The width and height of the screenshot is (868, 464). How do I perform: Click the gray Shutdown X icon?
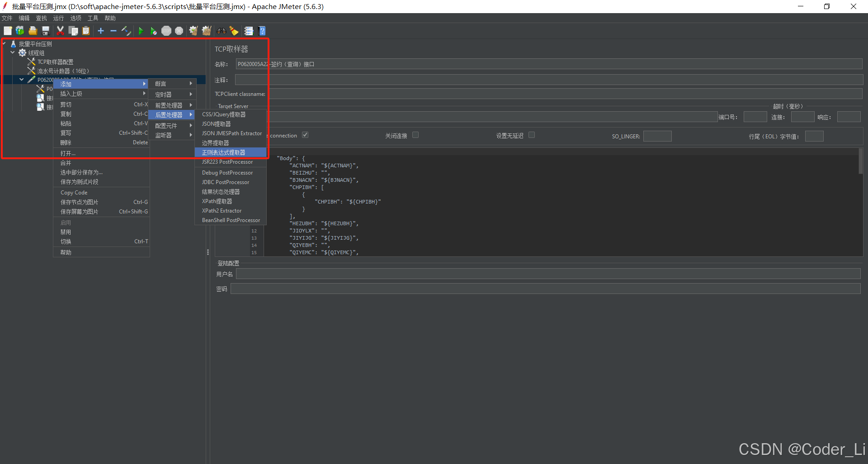coord(179,31)
